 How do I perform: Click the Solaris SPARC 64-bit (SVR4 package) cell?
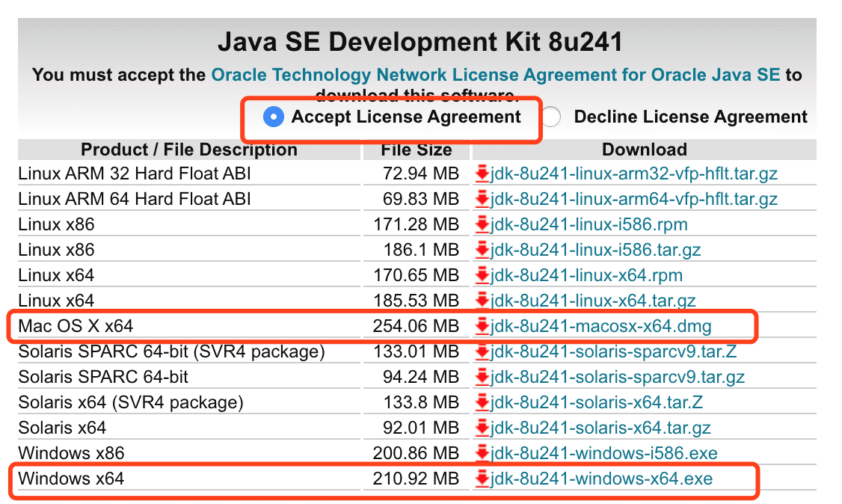[189, 351]
